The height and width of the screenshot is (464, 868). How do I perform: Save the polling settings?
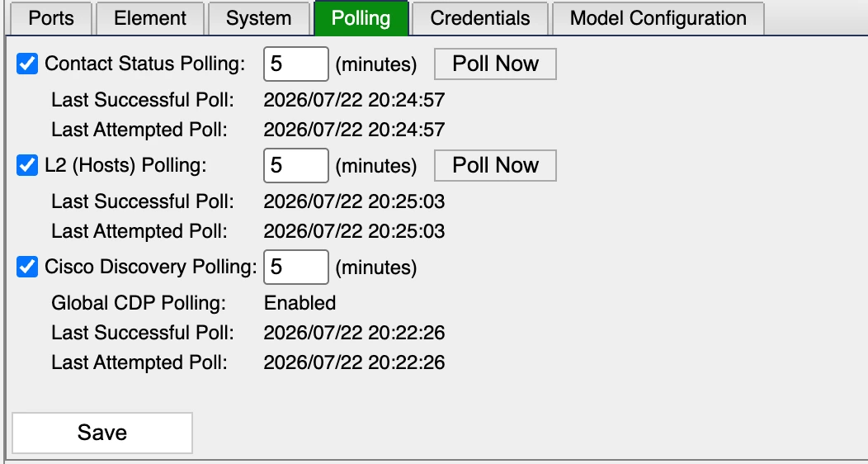point(102,433)
